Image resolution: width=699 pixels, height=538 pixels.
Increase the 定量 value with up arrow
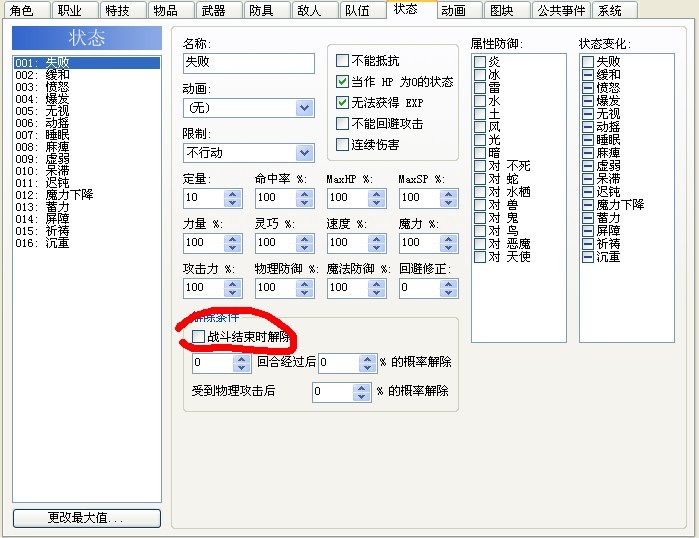click(233, 193)
